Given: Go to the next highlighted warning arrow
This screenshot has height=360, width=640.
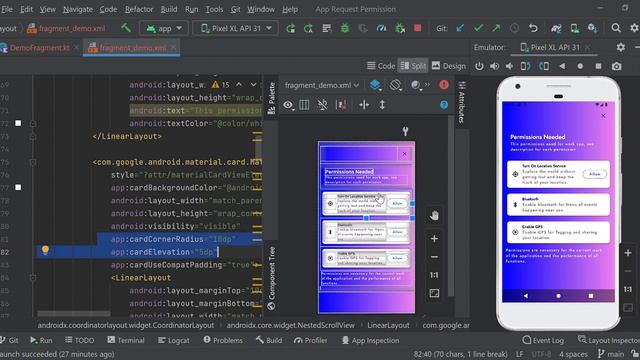Looking at the screenshot, I should [x=253, y=84].
